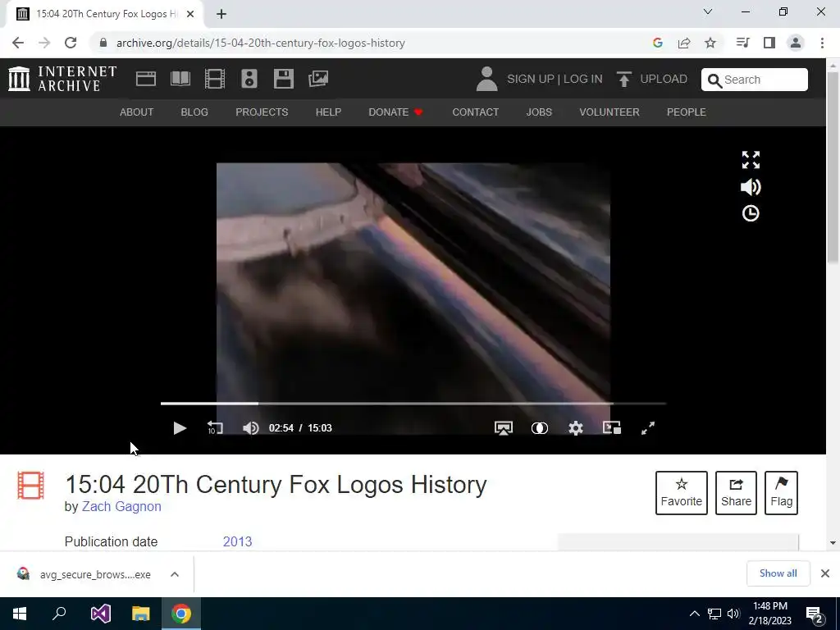
Task: Mute the player volume in control bar
Action: (x=251, y=428)
